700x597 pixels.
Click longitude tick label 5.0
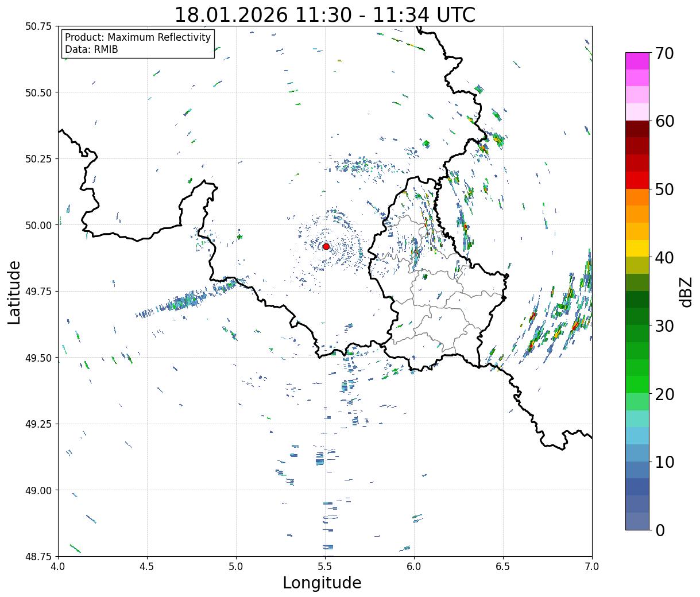pos(236,567)
